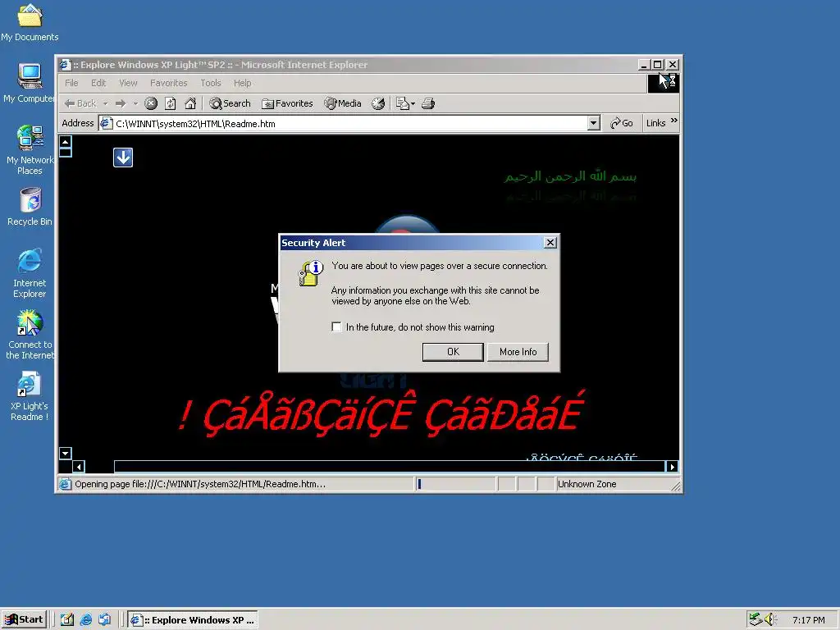
Task: Click the vertical scrollbar down arrow
Action: pos(66,453)
